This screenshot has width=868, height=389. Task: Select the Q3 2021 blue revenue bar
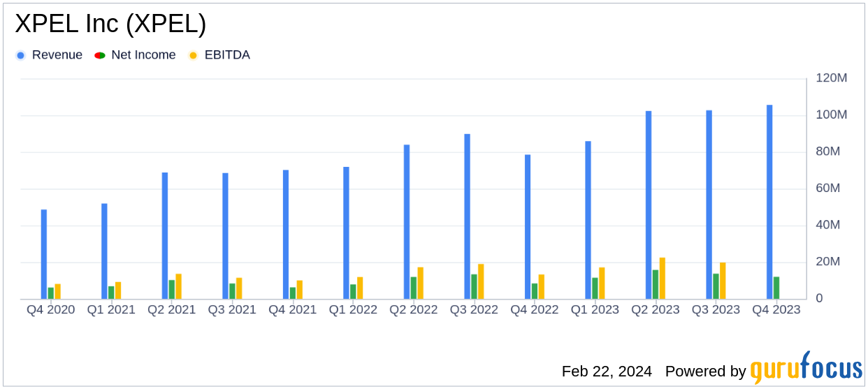225,236
